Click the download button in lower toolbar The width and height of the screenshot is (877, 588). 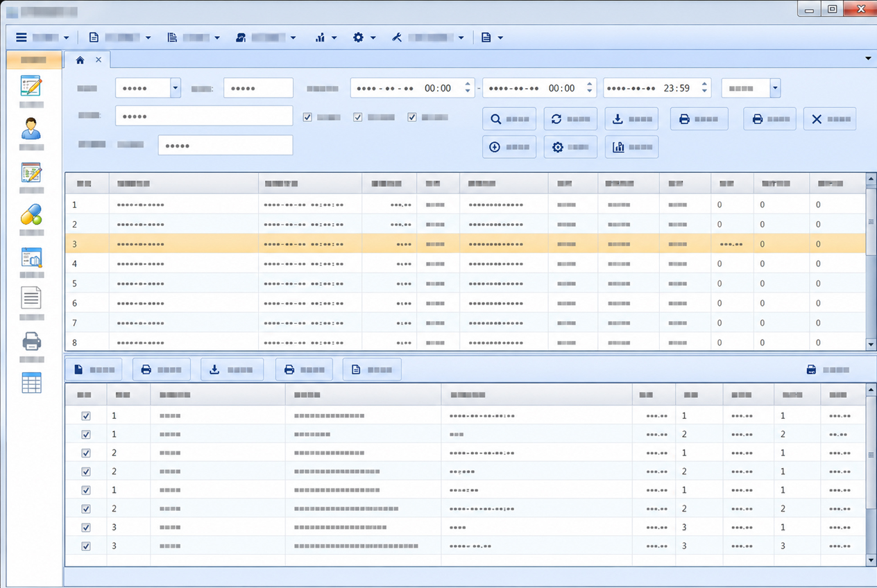(x=232, y=370)
